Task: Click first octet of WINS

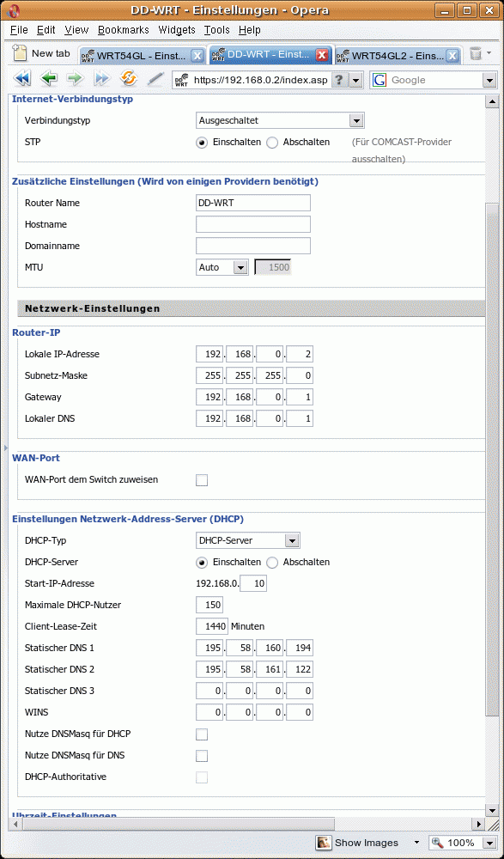Action: (209, 713)
